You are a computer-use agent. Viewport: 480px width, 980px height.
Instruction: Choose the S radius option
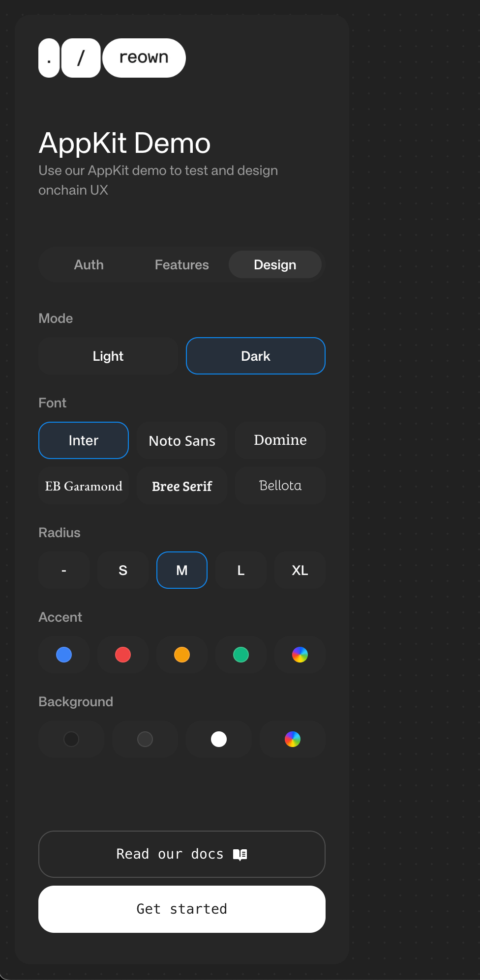coord(123,571)
